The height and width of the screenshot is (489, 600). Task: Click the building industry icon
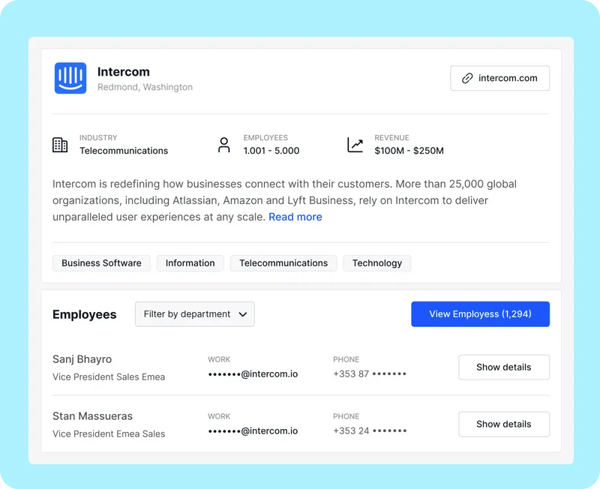pyautogui.click(x=60, y=145)
